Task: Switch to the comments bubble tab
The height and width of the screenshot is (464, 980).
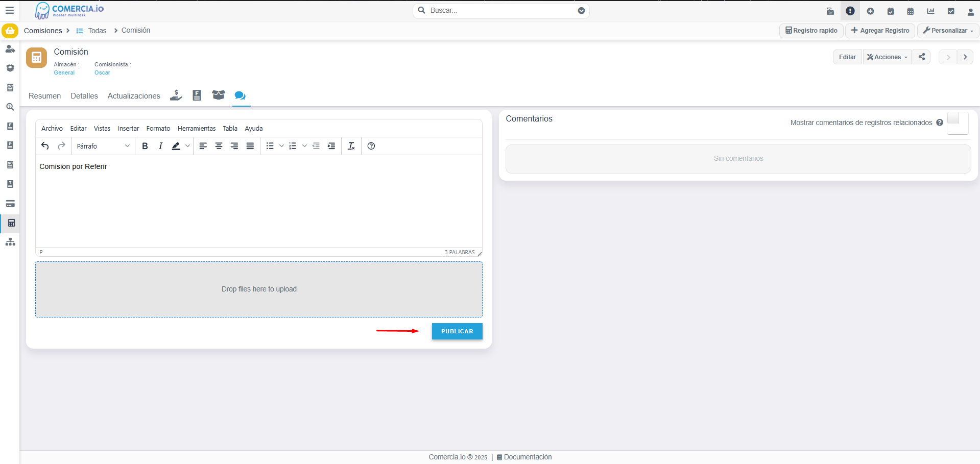Action: point(240,95)
